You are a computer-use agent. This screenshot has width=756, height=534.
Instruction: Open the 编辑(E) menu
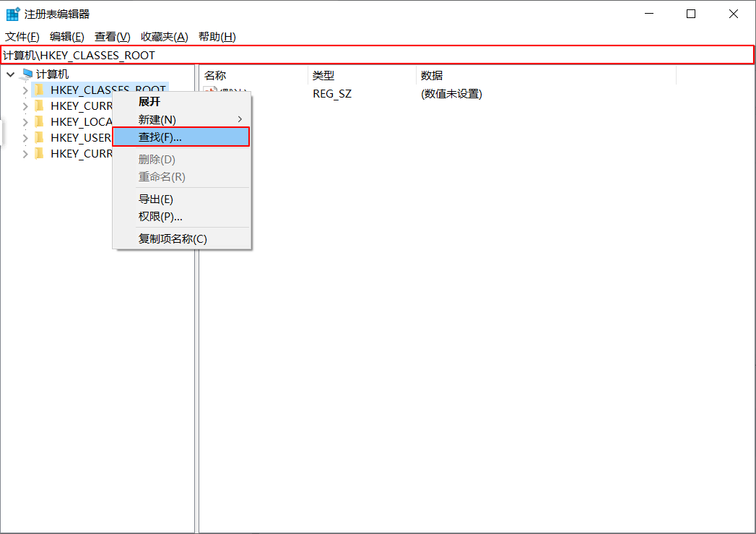click(x=67, y=37)
